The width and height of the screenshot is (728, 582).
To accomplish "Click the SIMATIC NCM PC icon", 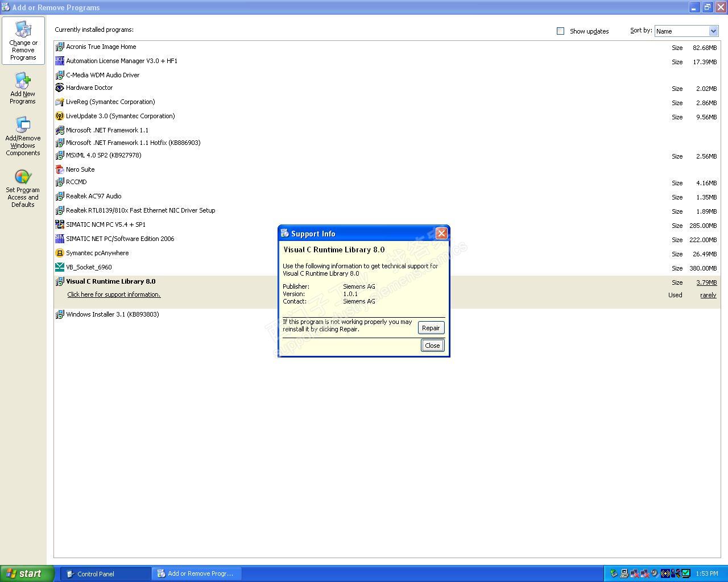I will coord(60,225).
